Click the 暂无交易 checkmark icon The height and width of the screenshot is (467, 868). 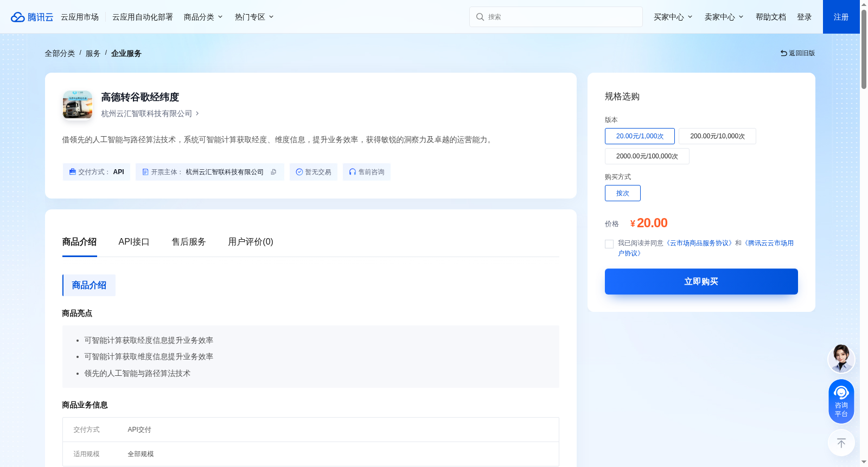(299, 172)
